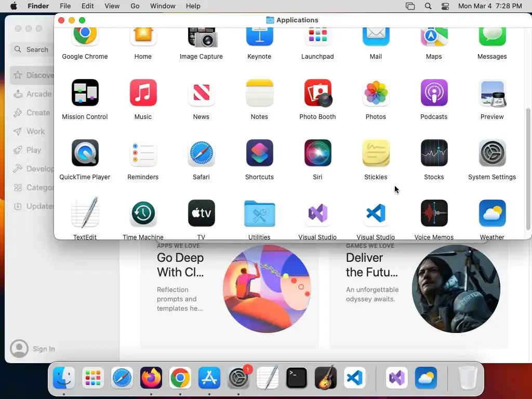
Task: Click the circular journaling artwork thumbnail
Action: tap(267, 288)
